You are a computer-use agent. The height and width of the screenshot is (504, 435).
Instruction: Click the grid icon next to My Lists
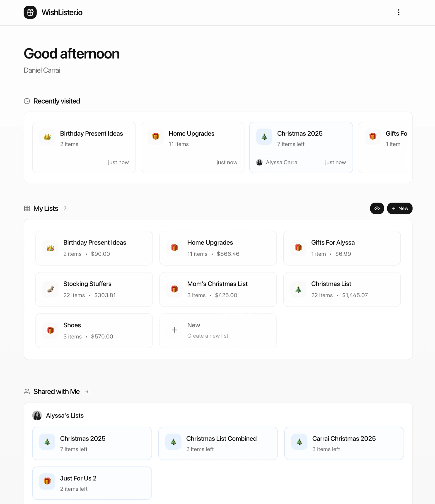click(27, 208)
